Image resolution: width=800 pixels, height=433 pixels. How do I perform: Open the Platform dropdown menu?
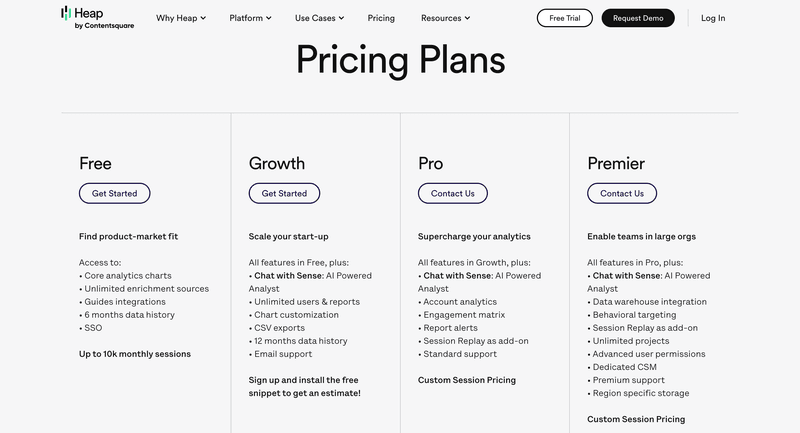pyautogui.click(x=250, y=18)
